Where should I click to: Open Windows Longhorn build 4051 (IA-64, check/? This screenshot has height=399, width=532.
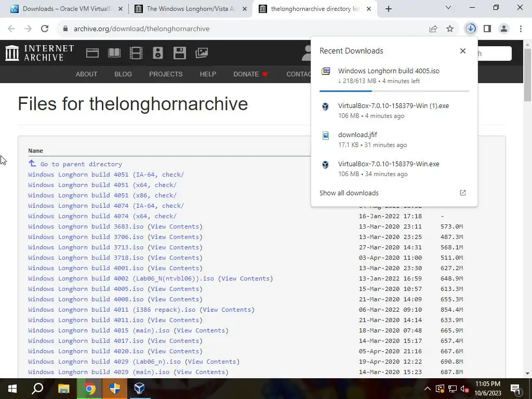click(x=106, y=175)
